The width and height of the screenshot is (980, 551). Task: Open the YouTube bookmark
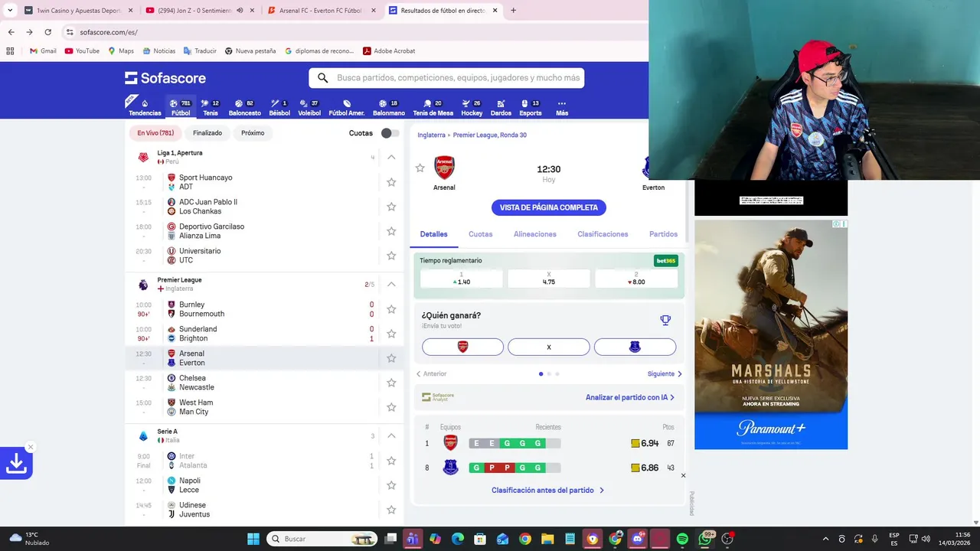(82, 51)
